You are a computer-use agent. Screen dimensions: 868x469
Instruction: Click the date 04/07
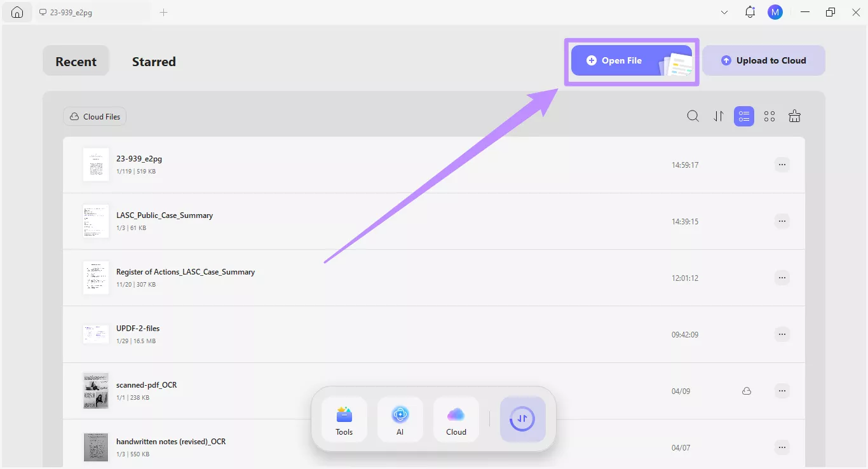[x=681, y=448]
